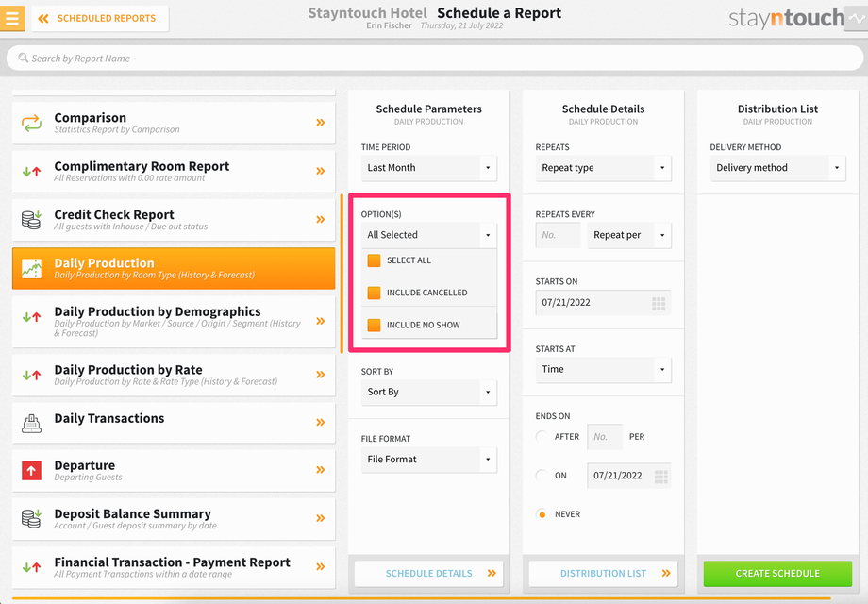868x604 pixels.
Task: Click the orange report list scrollbar
Action: pos(342,273)
